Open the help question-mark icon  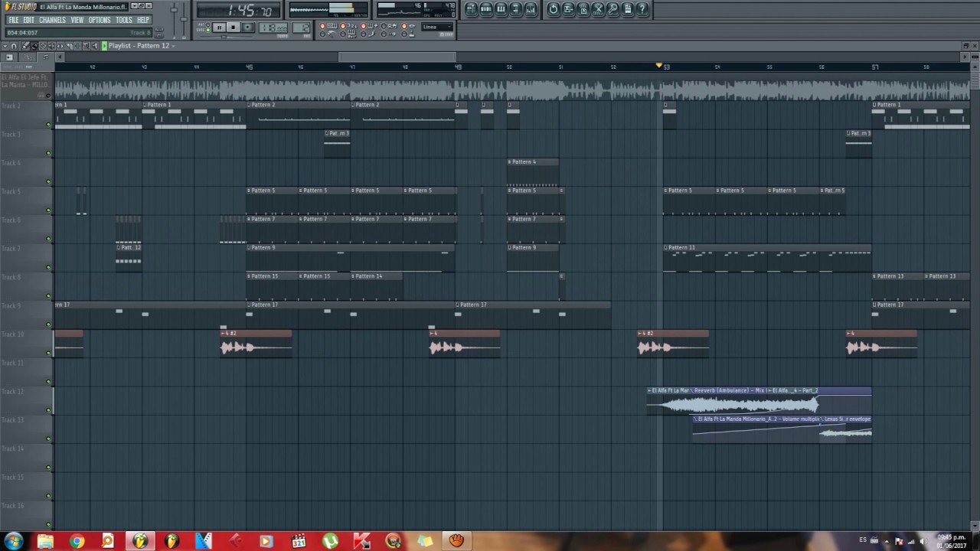pyautogui.click(x=642, y=9)
